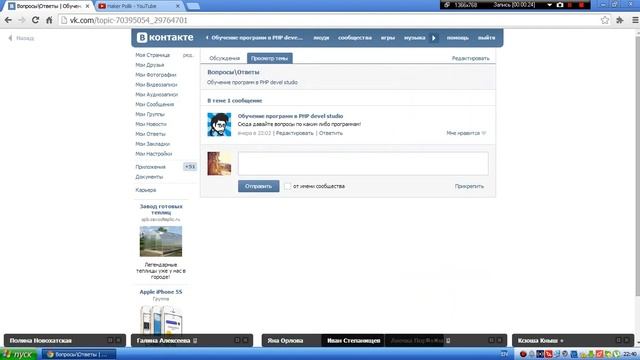Viewport: 640px width, 360px height.
Task: Log out via выйти link
Action: [487, 38]
